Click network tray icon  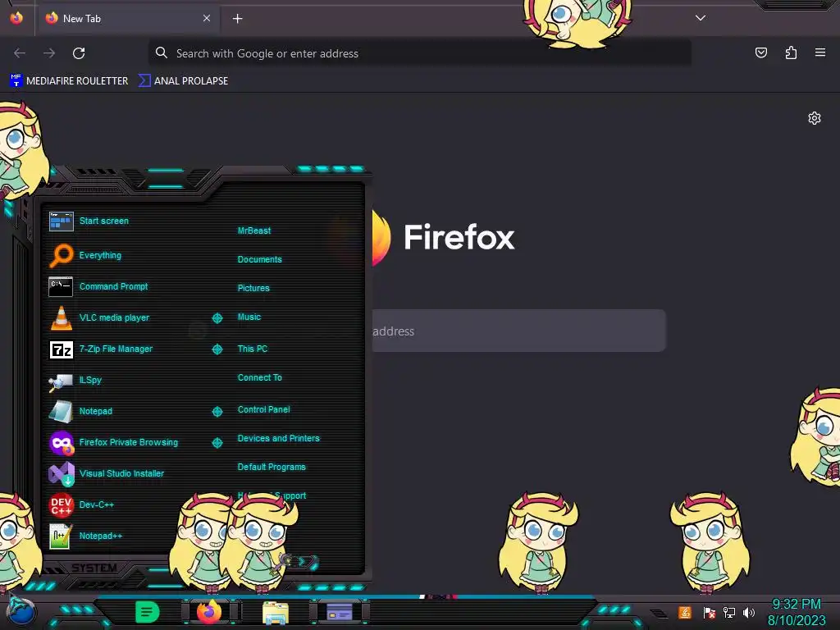click(729, 612)
